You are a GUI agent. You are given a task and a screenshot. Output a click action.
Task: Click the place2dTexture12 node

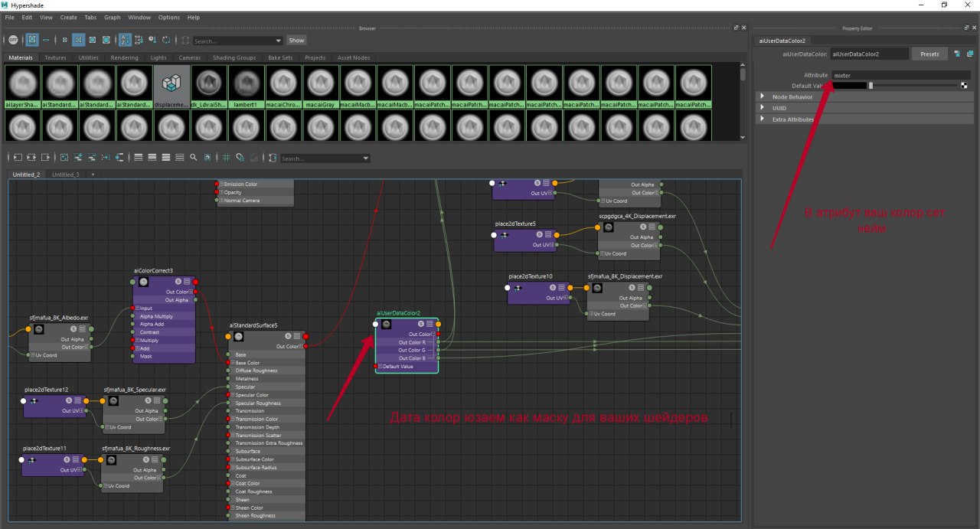[54, 406]
